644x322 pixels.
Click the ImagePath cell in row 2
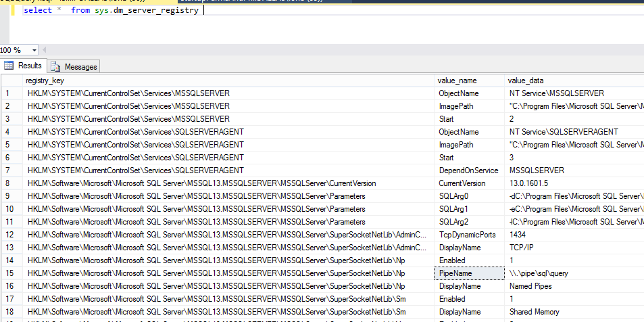[x=470, y=106]
